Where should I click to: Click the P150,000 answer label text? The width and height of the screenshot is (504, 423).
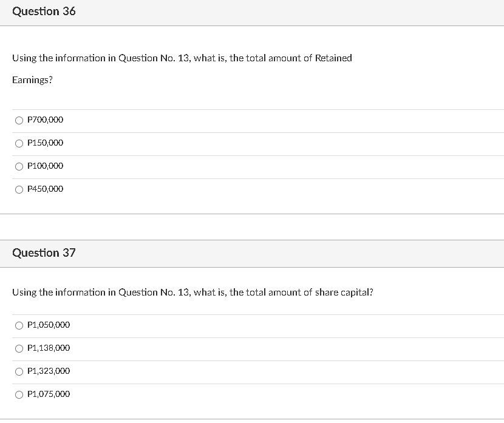click(x=45, y=143)
